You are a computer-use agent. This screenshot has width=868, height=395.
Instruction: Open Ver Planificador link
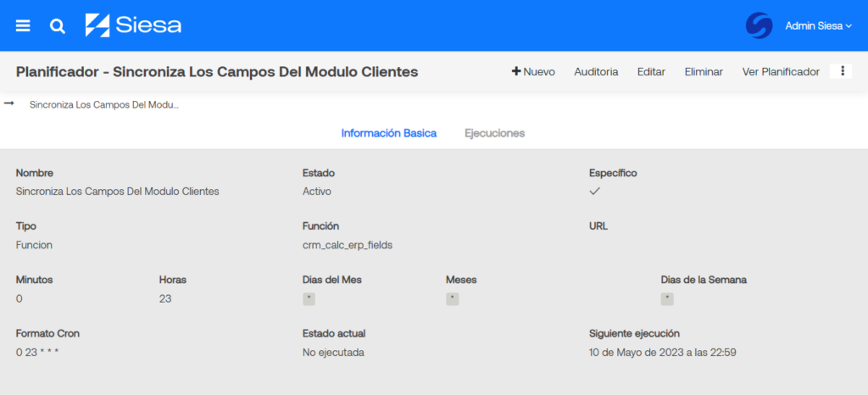(x=780, y=72)
